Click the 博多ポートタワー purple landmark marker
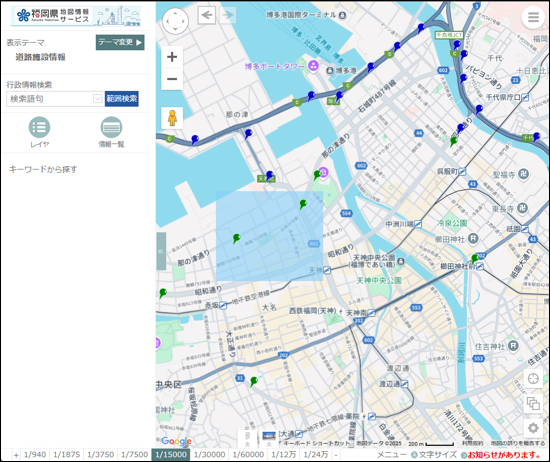 [313, 65]
